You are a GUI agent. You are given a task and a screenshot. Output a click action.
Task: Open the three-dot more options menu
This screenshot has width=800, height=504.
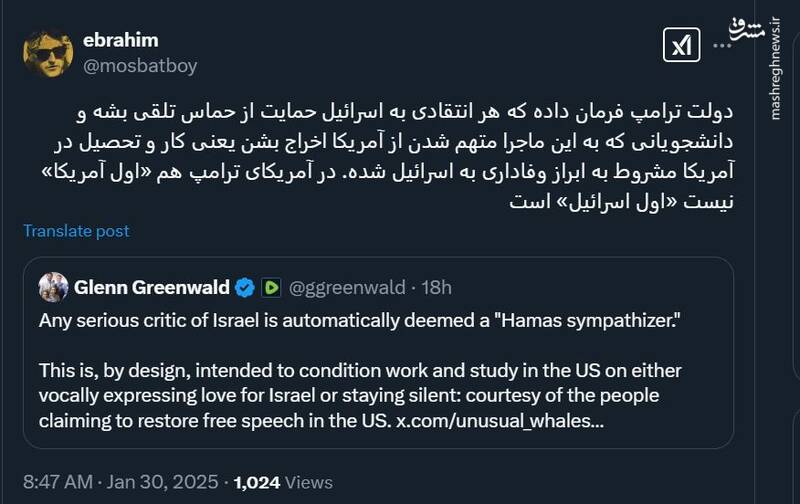tap(721, 45)
